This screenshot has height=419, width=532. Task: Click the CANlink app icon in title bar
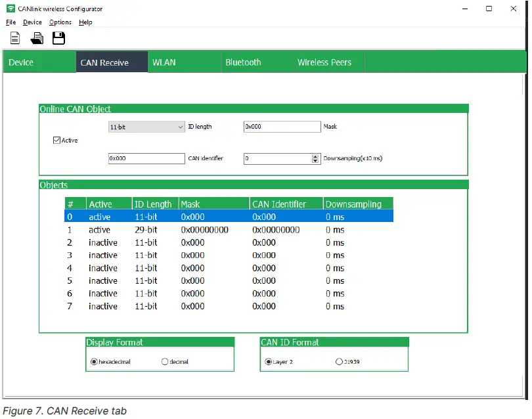[11, 9]
